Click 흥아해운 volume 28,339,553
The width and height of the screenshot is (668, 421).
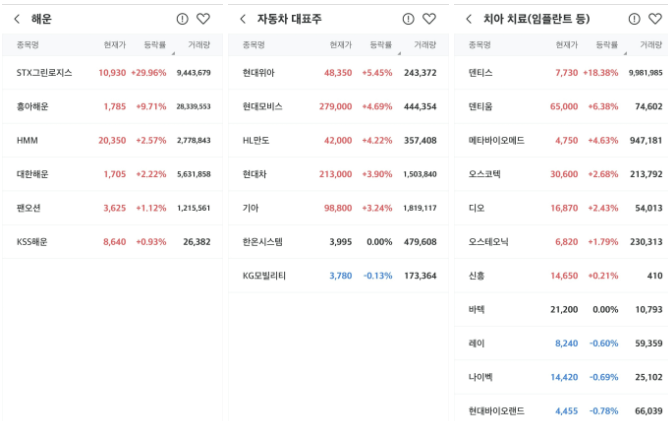point(194,107)
